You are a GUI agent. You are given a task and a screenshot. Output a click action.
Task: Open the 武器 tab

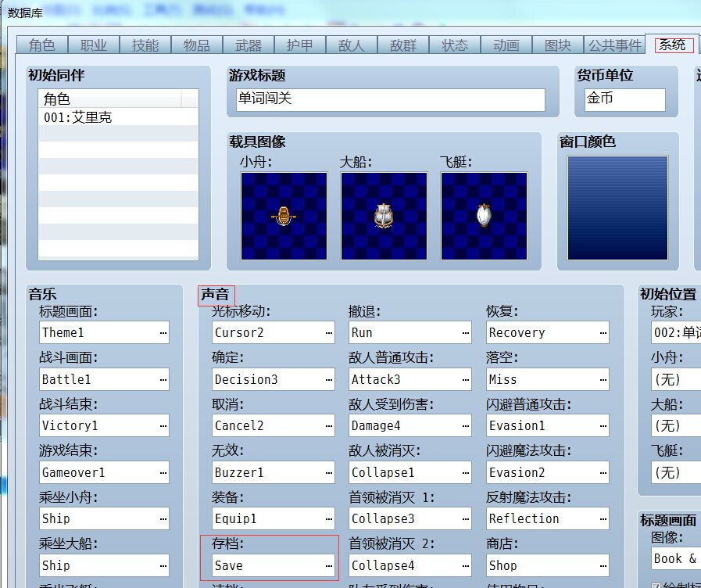(249, 45)
